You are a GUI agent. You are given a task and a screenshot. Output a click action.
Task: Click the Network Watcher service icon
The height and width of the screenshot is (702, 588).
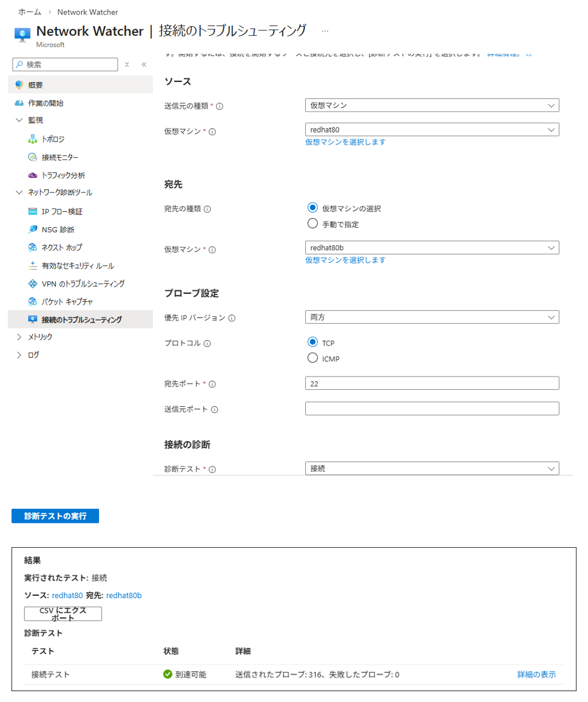[x=22, y=35]
